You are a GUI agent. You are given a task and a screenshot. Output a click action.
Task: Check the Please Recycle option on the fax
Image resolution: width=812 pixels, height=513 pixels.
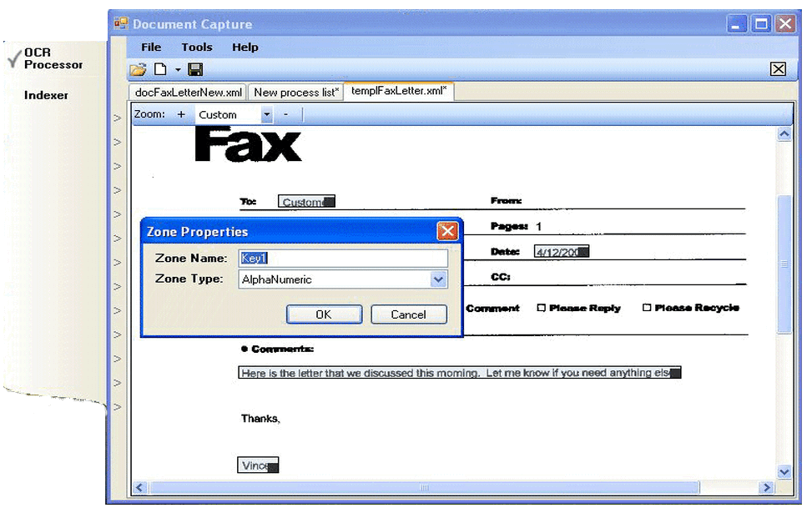point(647,308)
